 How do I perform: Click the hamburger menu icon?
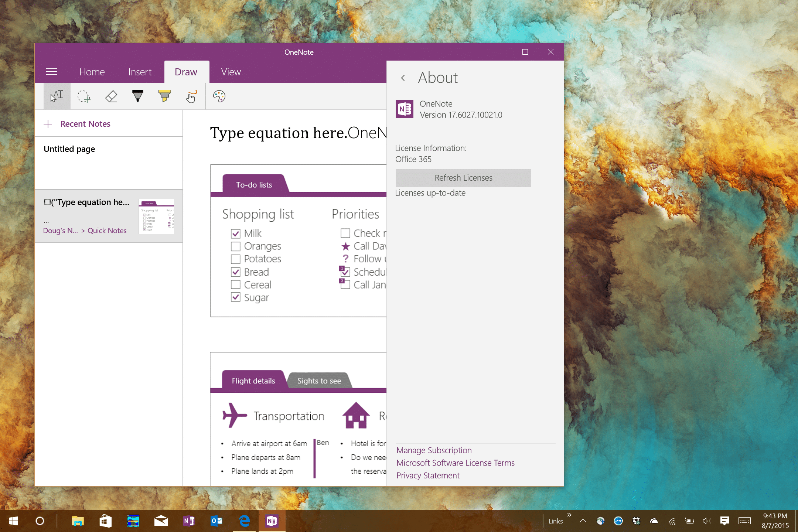(x=52, y=71)
